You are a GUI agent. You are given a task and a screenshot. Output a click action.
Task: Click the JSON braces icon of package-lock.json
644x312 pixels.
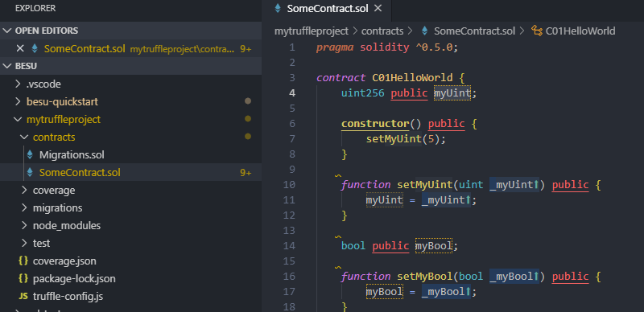[23, 278]
